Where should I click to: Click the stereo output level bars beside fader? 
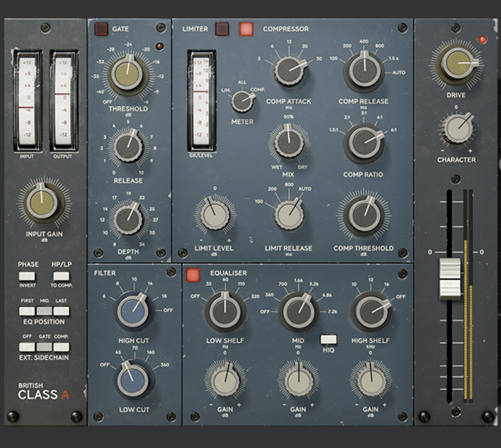pyautogui.click(x=468, y=296)
